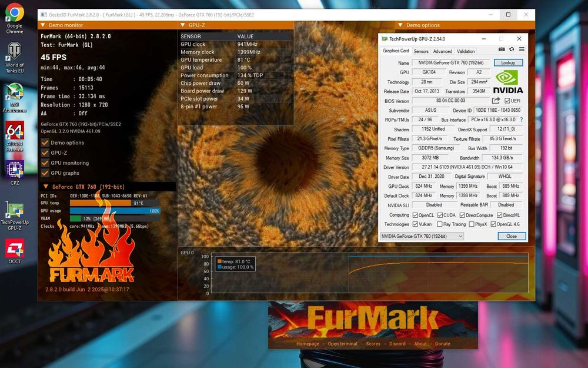
Task: Launch OCCT desktop shortcut
Action: (x=15, y=251)
